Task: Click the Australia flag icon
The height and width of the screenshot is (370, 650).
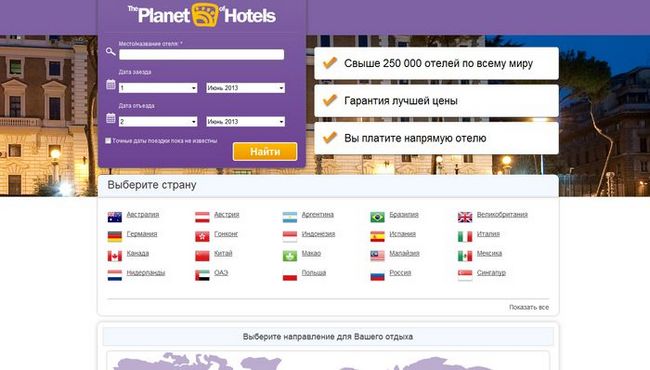Action: coord(115,217)
